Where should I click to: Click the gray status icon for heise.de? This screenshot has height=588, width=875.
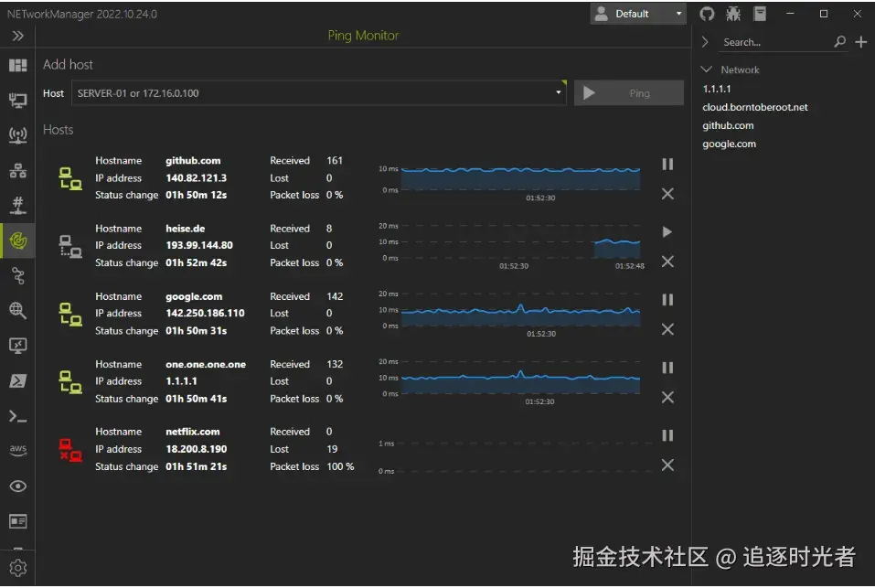70,246
